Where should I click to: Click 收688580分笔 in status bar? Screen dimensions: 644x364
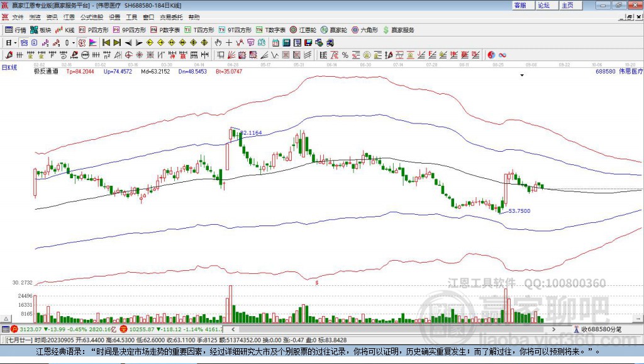pyautogui.click(x=597, y=329)
